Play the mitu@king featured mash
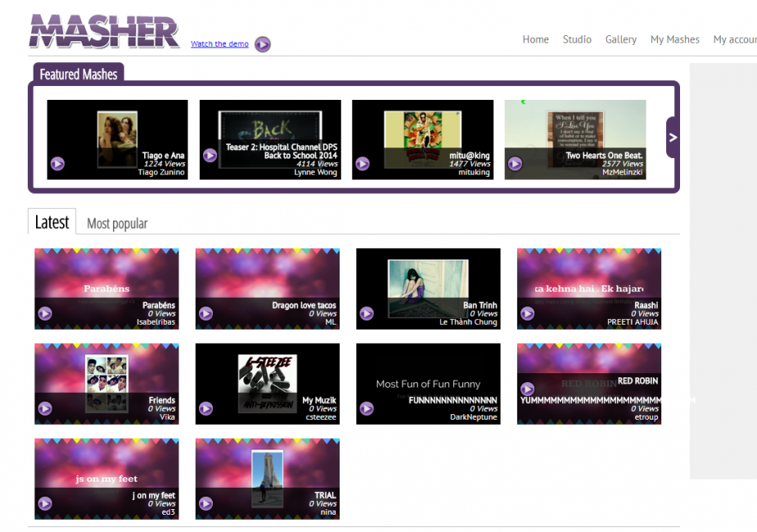The height and width of the screenshot is (532, 757). click(x=362, y=164)
